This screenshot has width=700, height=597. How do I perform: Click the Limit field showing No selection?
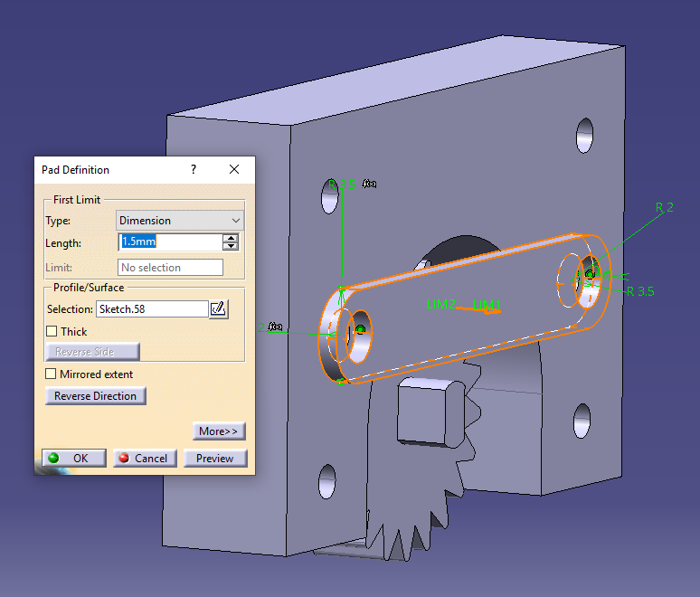170,268
